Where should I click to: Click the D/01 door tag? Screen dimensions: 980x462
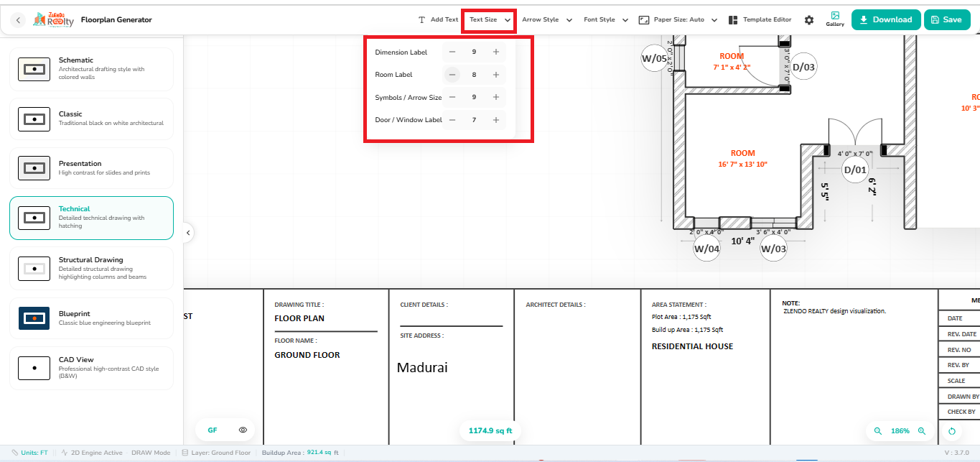[855, 170]
